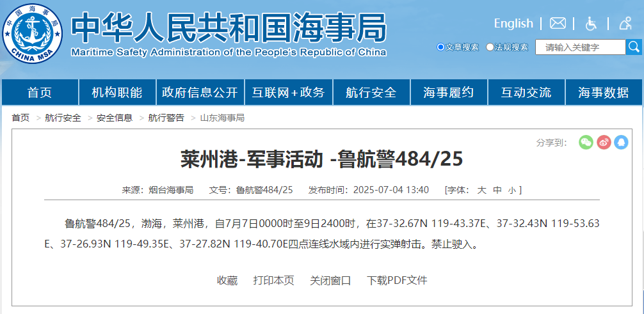
Task: Open the 海事数据 navigation tab
Action: coord(604,92)
